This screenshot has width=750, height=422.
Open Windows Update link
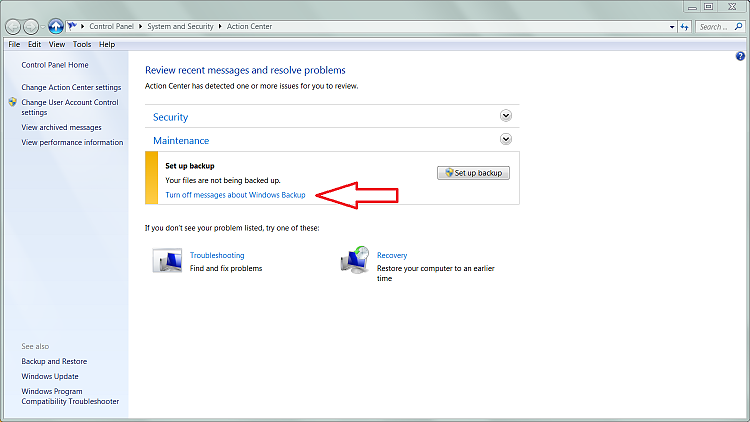pyautogui.click(x=50, y=377)
